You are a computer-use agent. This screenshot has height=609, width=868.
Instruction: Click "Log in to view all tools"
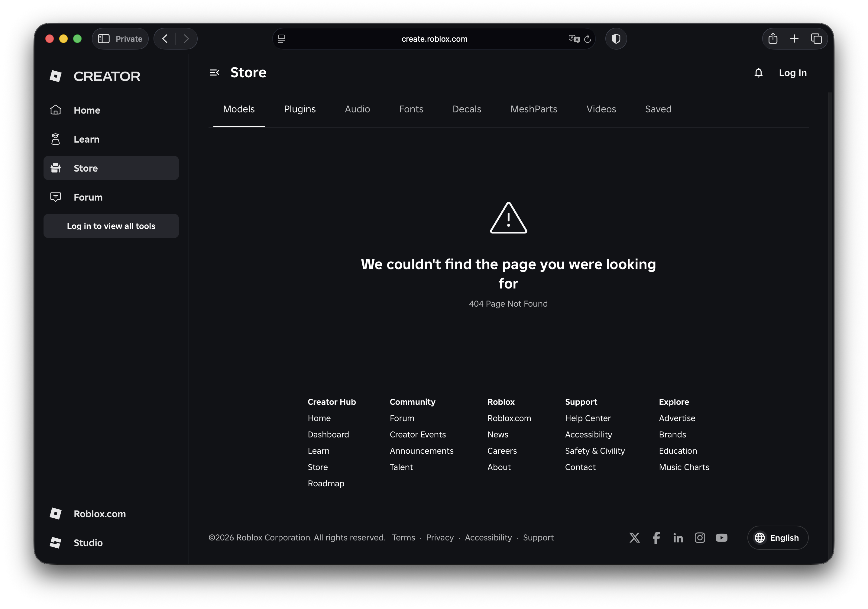[111, 226]
